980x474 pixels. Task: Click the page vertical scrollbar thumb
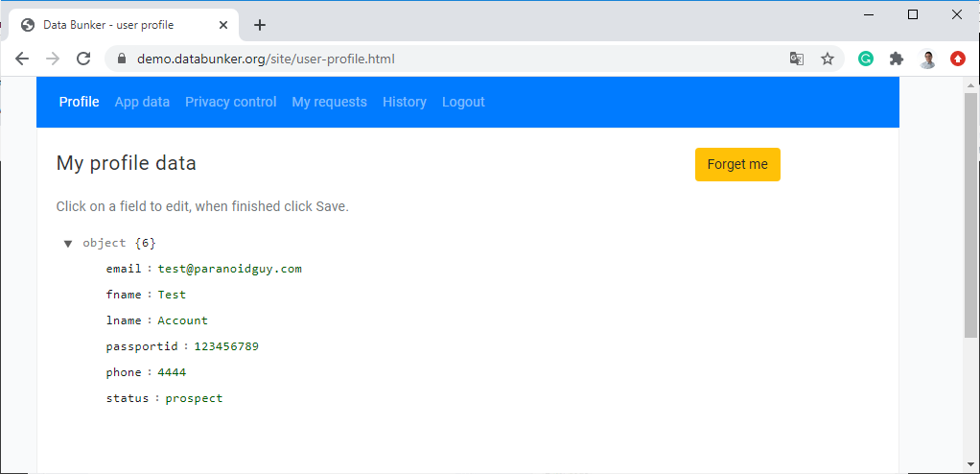point(970,216)
